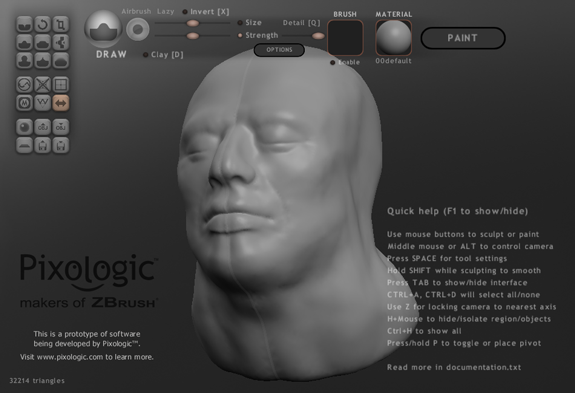This screenshot has height=393, width=575.
Task: Open the MATERIAL sphere thumbnail
Action: pyautogui.click(x=393, y=37)
